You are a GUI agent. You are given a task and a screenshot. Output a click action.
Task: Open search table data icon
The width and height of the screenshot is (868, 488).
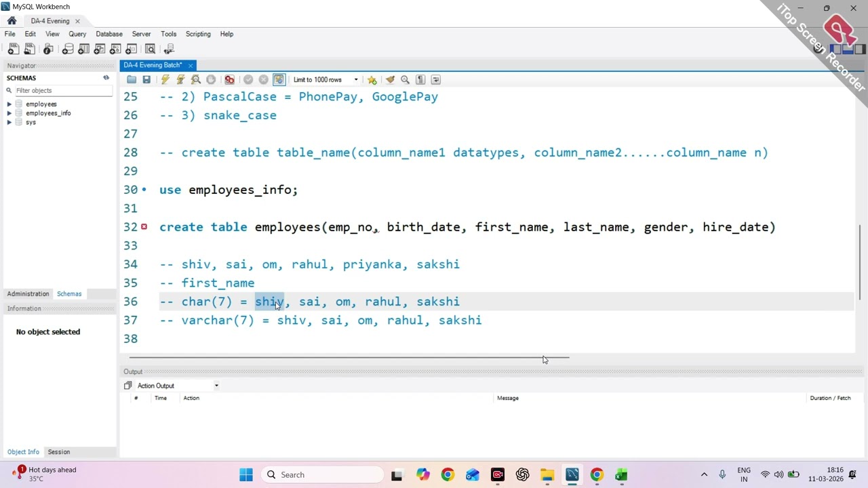point(151,49)
